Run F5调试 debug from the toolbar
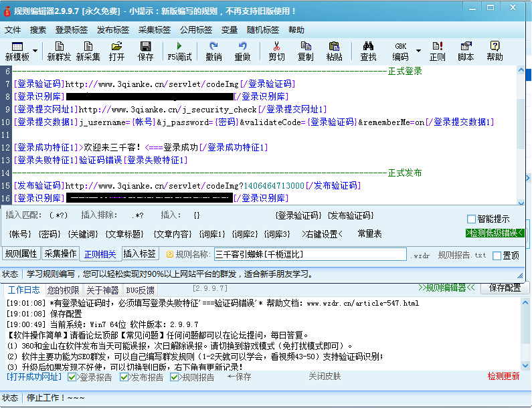The height and width of the screenshot is (408, 532). (x=179, y=51)
